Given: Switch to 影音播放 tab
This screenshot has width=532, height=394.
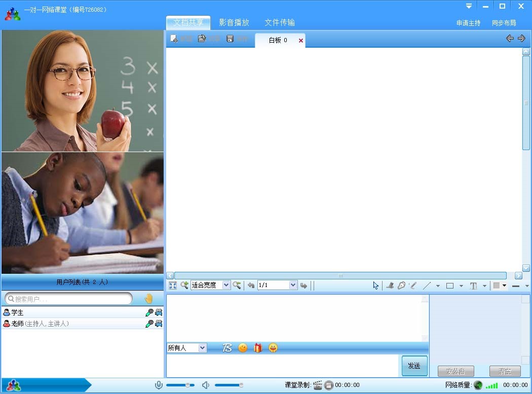Looking at the screenshot, I should (234, 22).
